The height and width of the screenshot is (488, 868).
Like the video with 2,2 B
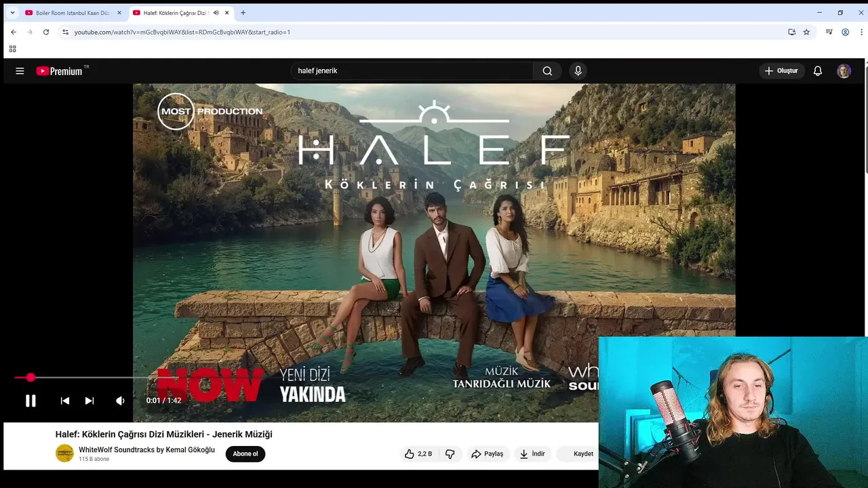[418, 454]
